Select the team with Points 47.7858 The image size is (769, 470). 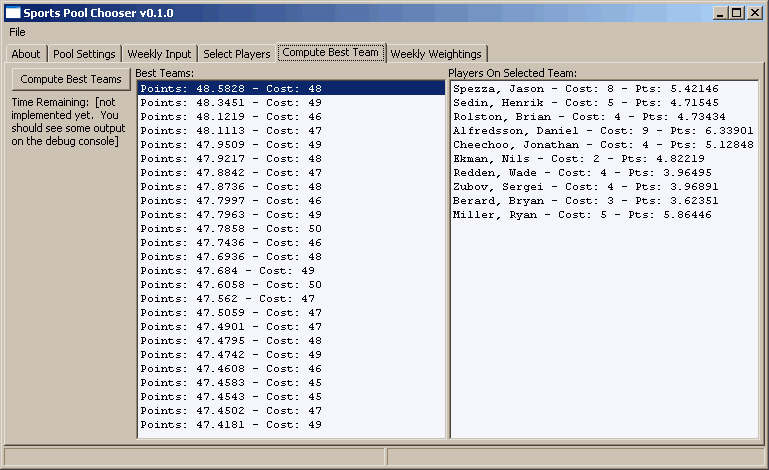tap(231, 228)
